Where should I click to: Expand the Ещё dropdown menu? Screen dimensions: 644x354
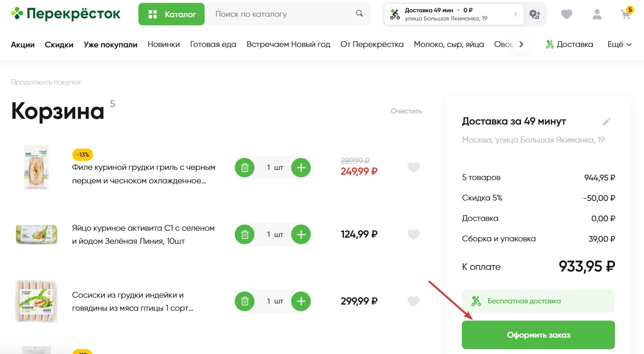pyautogui.click(x=619, y=45)
